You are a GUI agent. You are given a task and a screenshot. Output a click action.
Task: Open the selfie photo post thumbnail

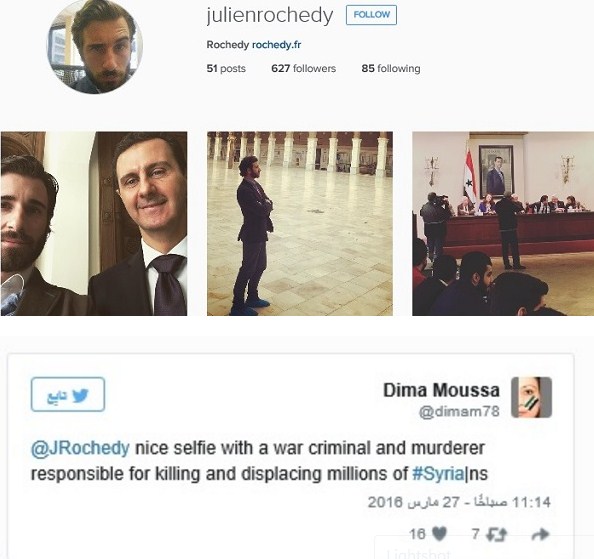[x=94, y=223]
